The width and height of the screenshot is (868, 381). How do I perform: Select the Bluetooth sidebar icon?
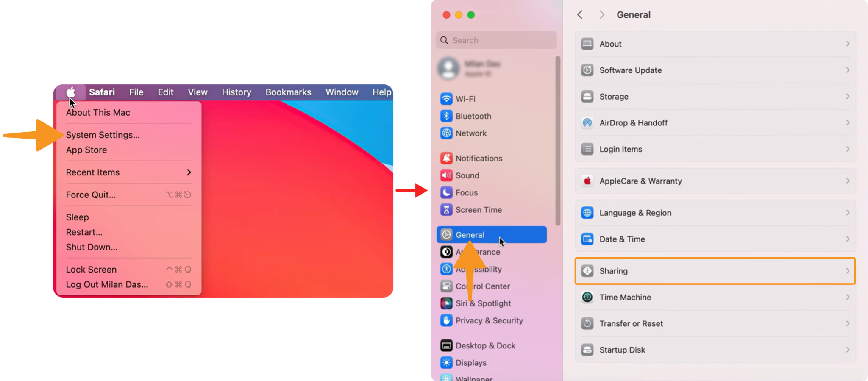tap(446, 116)
